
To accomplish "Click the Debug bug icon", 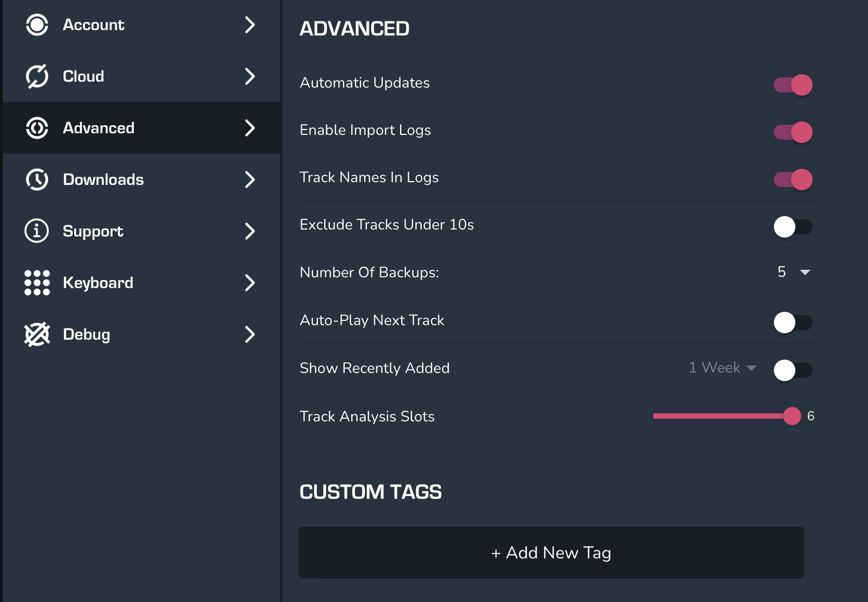I will pyautogui.click(x=37, y=334).
